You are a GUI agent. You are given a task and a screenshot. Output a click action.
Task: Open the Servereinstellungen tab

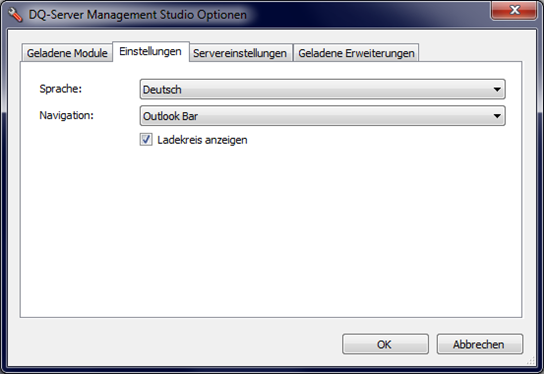tap(240, 53)
